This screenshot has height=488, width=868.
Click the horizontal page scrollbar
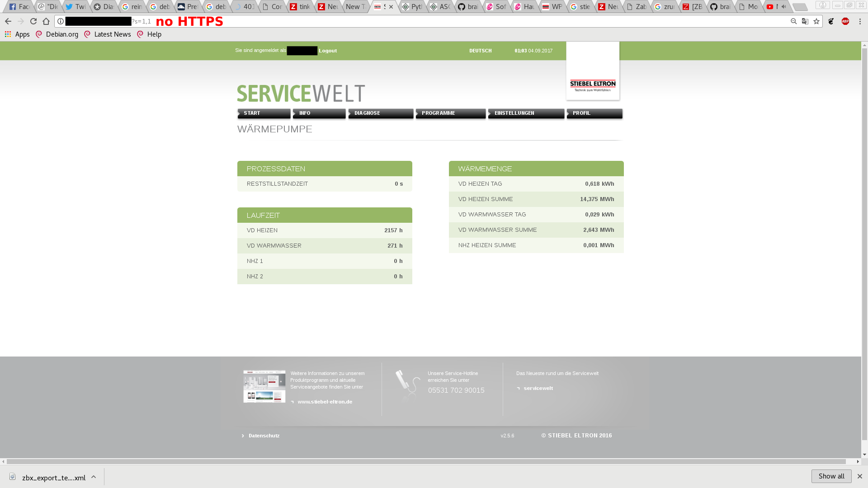pos(426,462)
